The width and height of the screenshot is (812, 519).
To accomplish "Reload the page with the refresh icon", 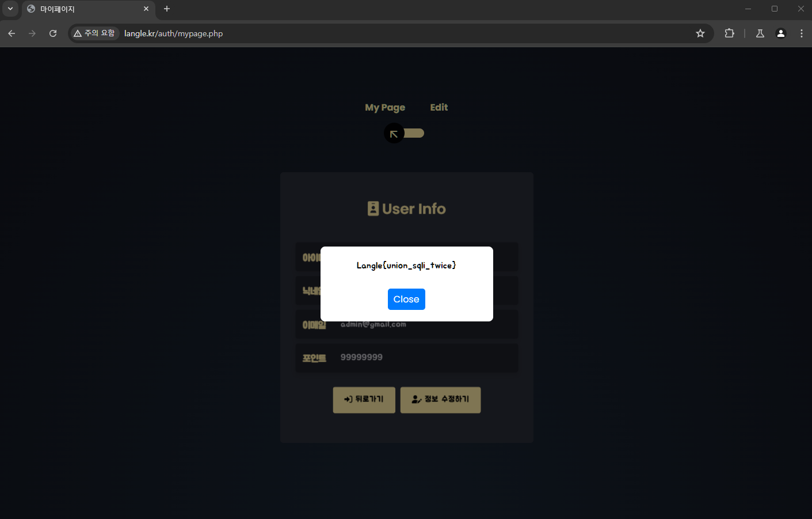I will point(53,33).
